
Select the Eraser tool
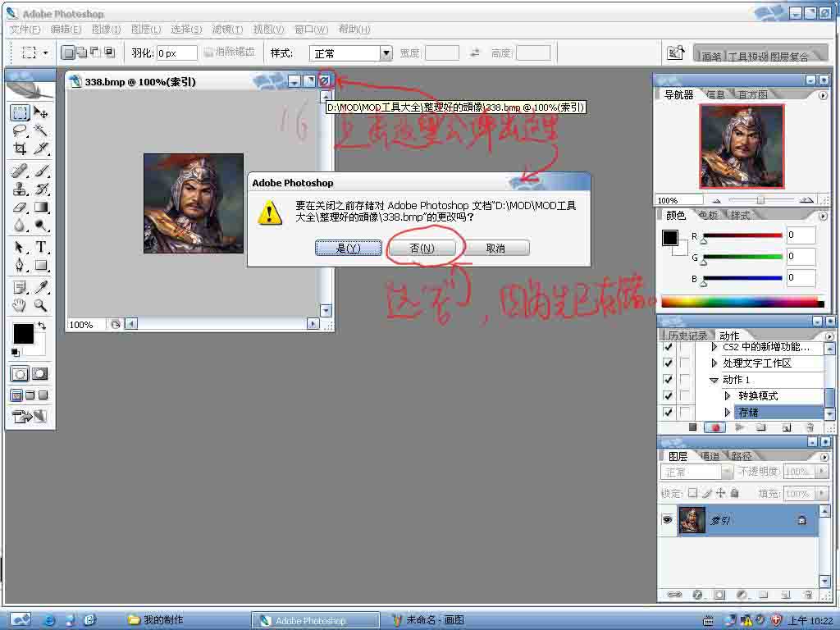(x=20, y=207)
